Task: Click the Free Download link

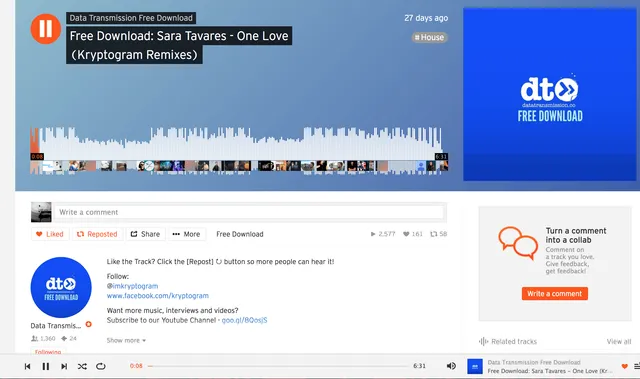Action: pos(240,234)
